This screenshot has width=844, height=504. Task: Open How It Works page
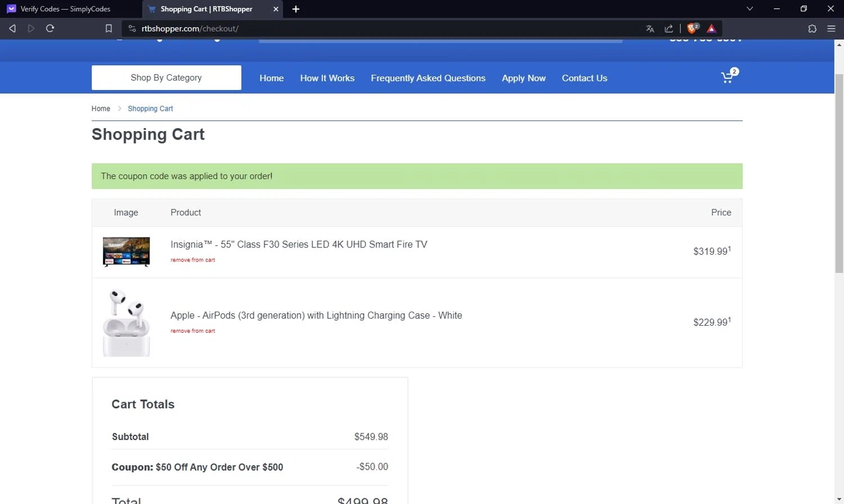point(327,78)
